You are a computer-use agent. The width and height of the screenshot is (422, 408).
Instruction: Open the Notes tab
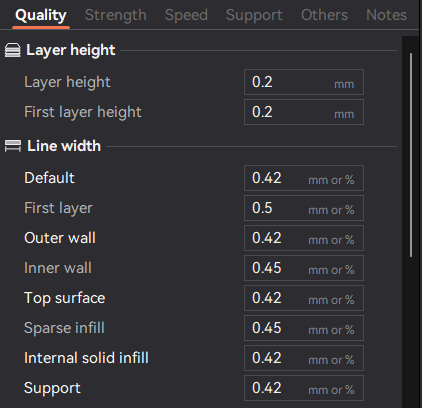pyautogui.click(x=386, y=15)
